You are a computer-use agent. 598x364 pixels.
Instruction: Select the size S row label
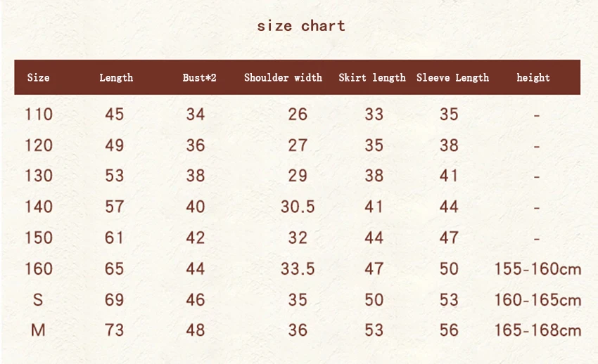point(38,300)
